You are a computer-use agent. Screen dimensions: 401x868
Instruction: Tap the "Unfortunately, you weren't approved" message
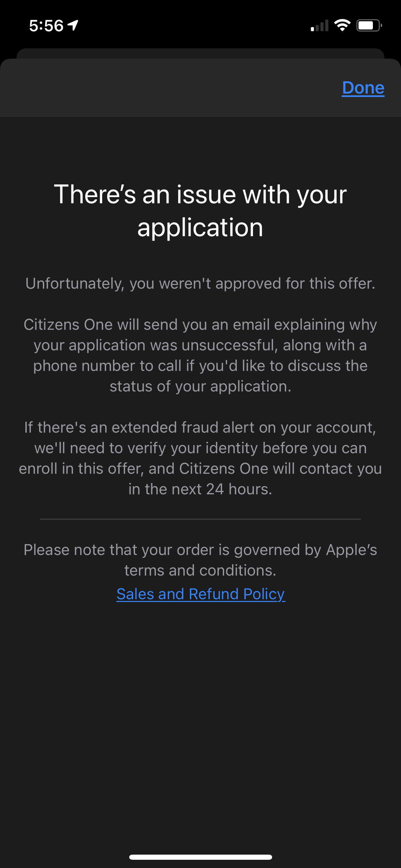tap(200, 284)
